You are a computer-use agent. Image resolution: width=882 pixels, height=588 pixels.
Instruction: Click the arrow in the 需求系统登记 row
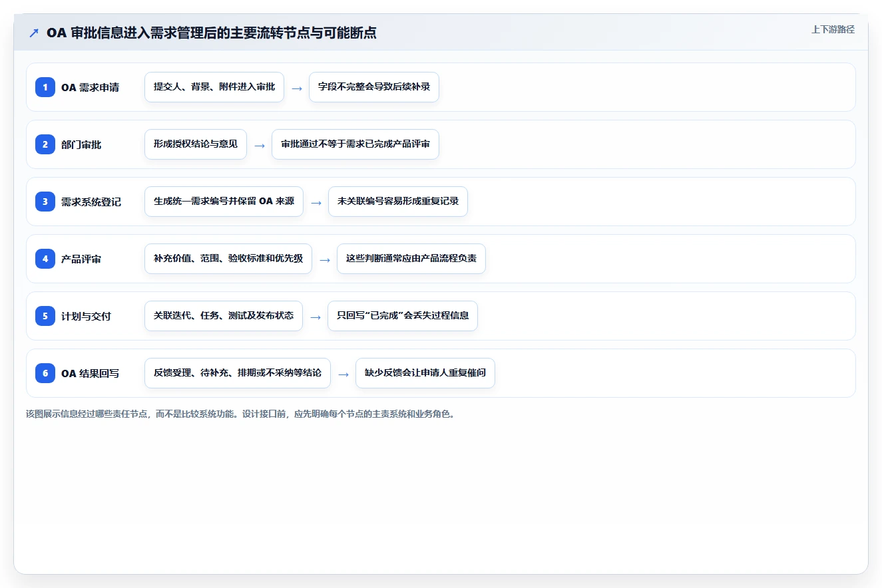point(316,202)
